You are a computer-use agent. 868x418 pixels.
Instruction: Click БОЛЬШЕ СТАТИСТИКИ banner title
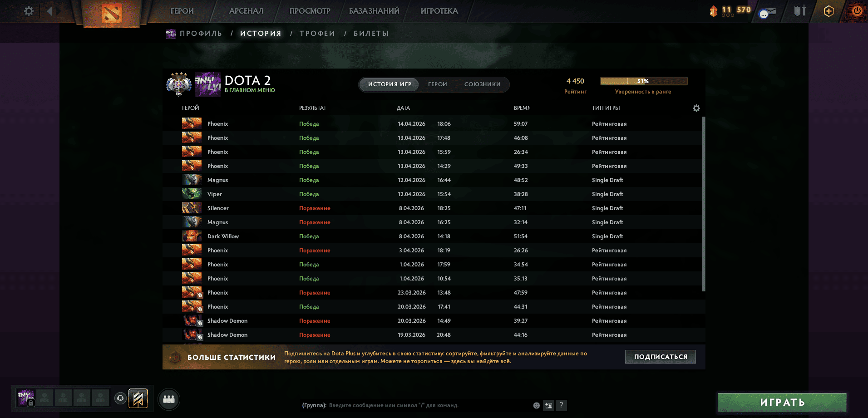[232, 357]
